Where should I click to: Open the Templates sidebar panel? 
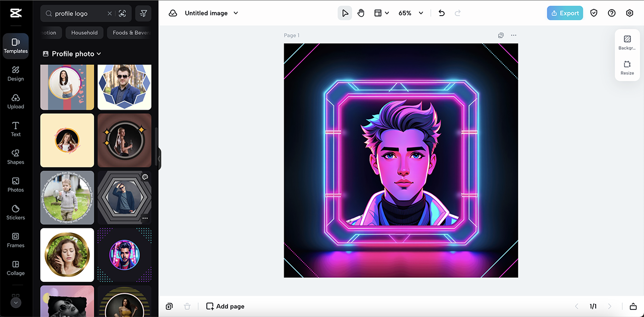16,46
